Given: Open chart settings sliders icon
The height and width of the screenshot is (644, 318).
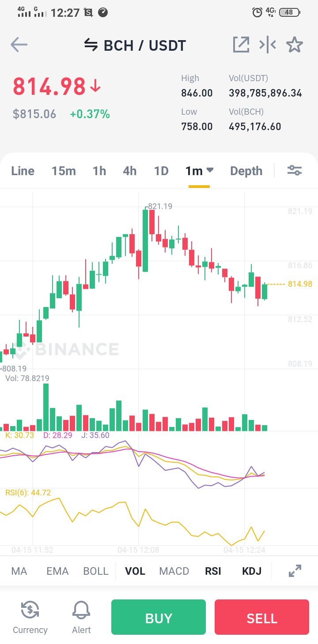Looking at the screenshot, I should (294, 170).
